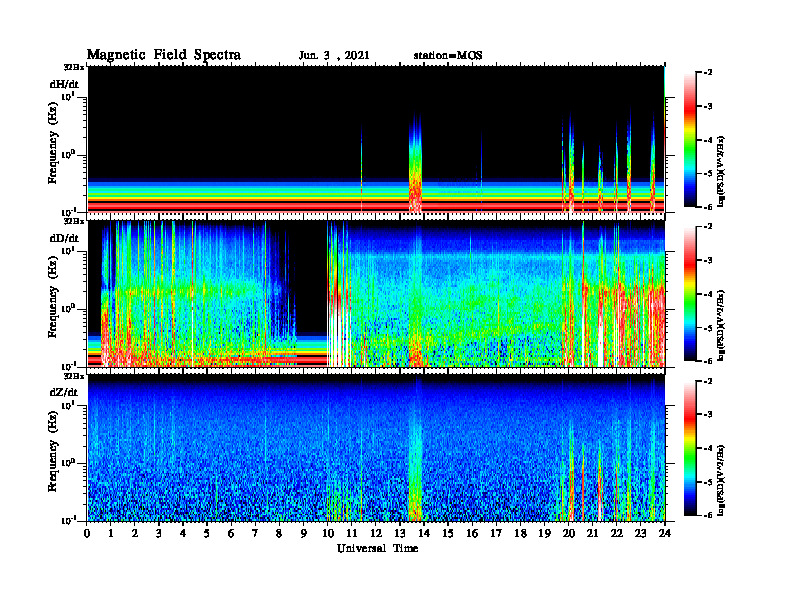Screen dimensions: 792x612
Task: Click the '-2' tick on dH/dt color scale
Action: click(x=708, y=73)
